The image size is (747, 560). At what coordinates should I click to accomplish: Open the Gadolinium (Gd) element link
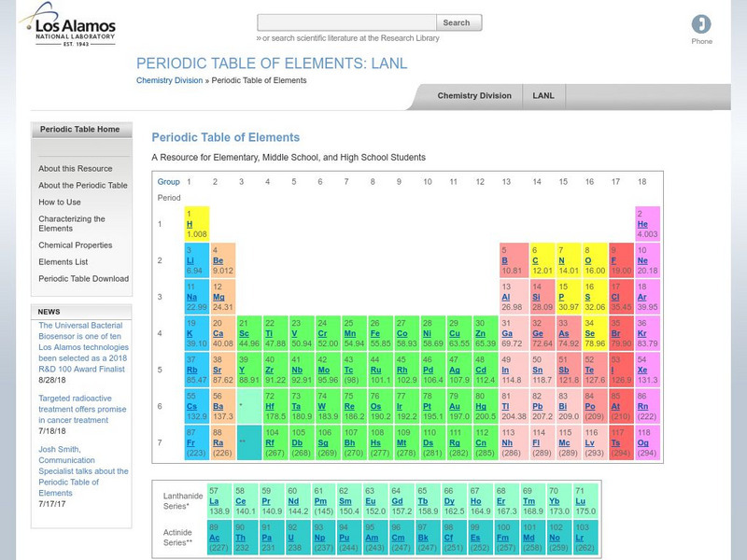point(397,501)
